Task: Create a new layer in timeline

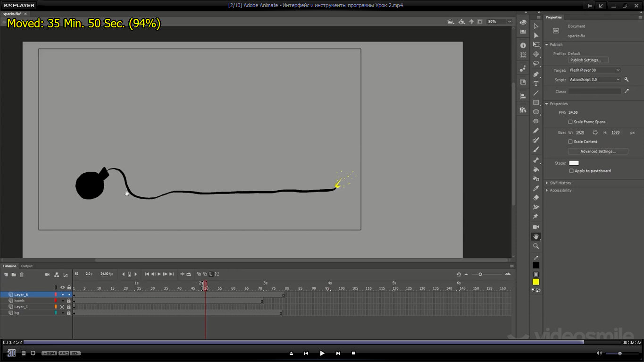Action: click(x=6, y=274)
